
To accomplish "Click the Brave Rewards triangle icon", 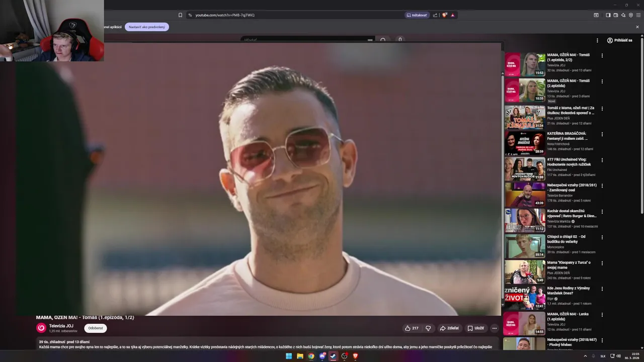I will 452,15.
